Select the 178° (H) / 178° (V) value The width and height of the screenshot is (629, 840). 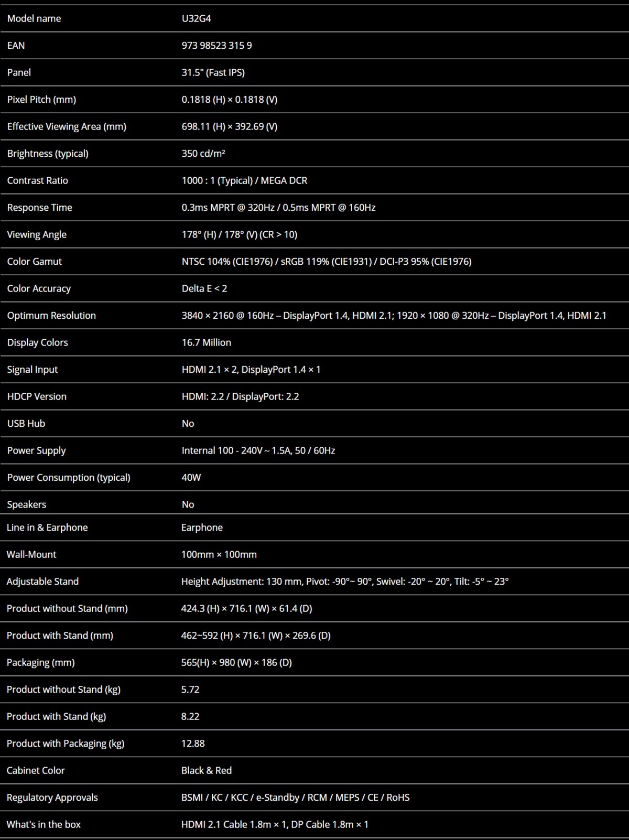(219, 234)
